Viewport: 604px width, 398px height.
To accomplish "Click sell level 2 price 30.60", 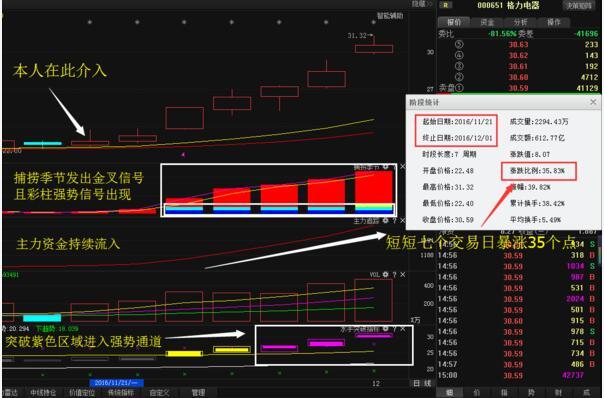I will (x=518, y=77).
